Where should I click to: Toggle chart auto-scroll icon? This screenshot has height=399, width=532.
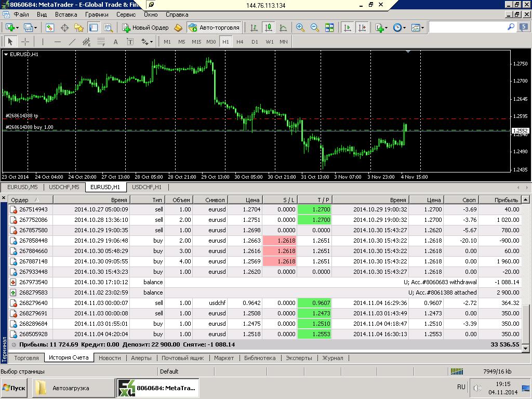pos(348,28)
